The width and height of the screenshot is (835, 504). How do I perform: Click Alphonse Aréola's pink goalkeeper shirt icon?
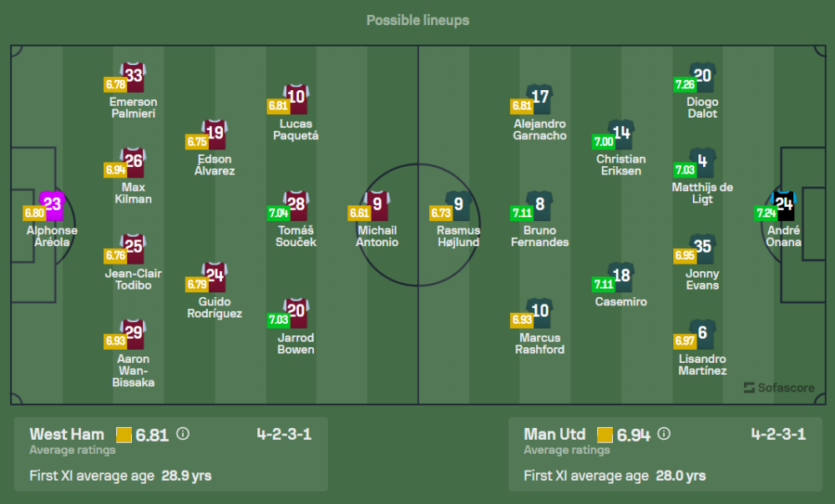pos(52,205)
